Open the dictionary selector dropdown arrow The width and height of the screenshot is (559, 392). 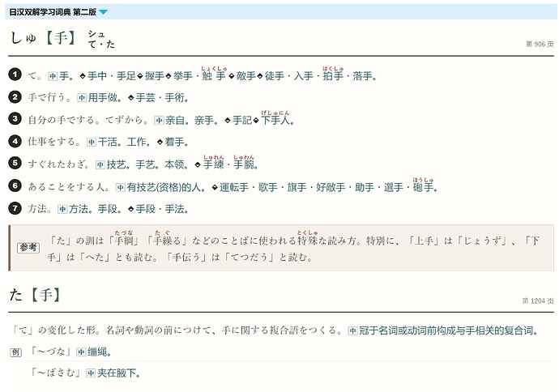(103, 12)
